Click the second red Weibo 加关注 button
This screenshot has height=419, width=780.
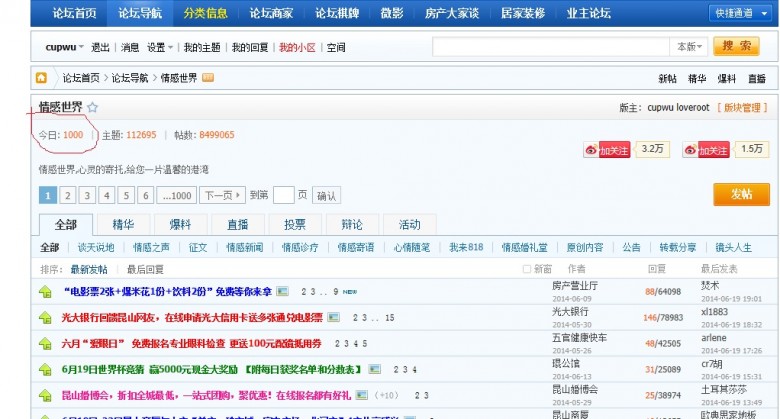(705, 150)
